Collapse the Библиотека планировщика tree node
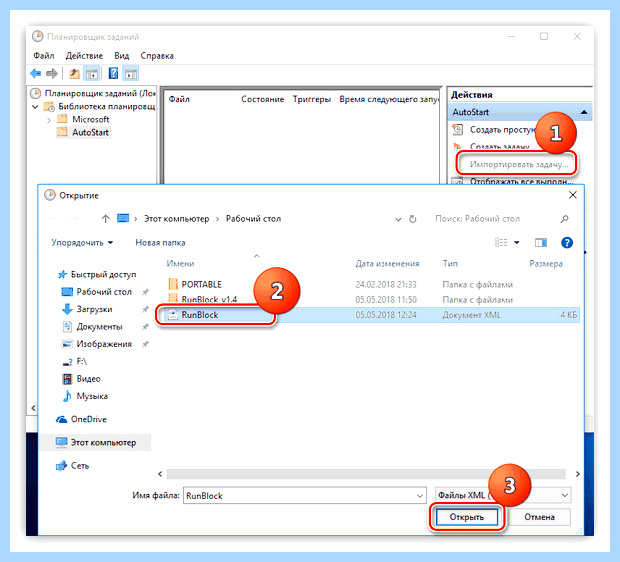This screenshot has width=620, height=562. 35,107
